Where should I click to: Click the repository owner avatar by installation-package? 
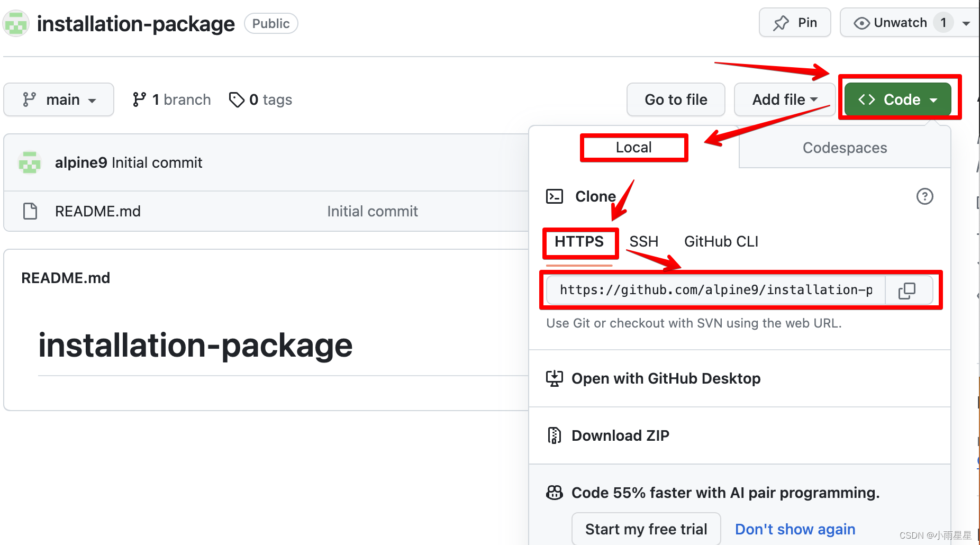[x=16, y=23]
